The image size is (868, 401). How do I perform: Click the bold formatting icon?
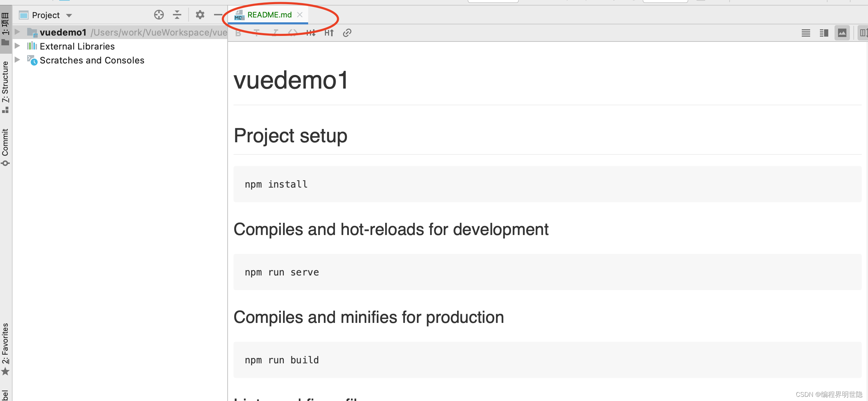(238, 33)
